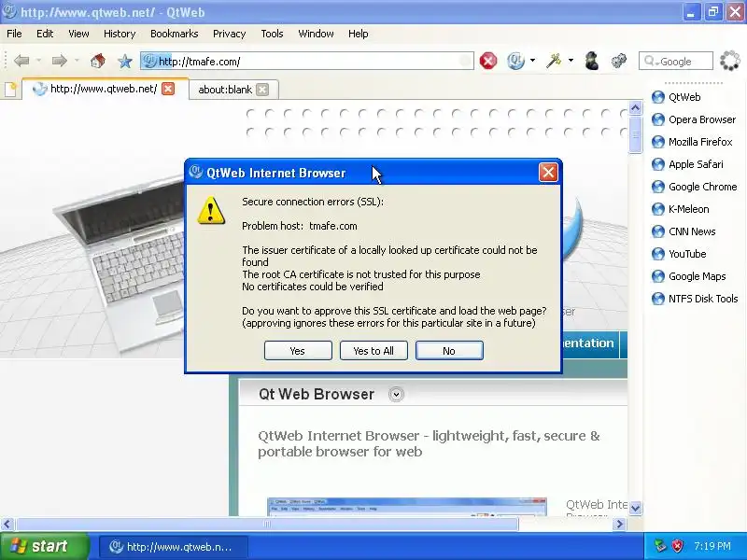Switch to the about:blank tab
This screenshot has height=560, width=747.
[x=225, y=90]
